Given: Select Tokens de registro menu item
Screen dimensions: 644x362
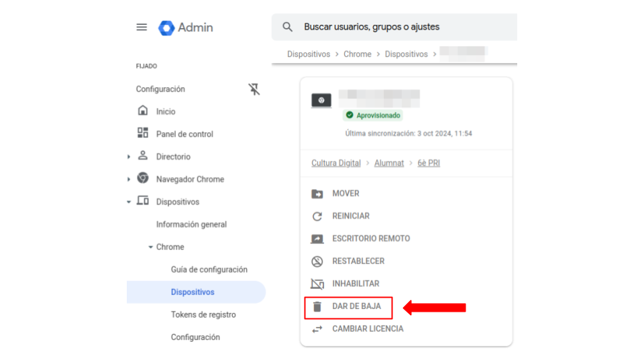Looking at the screenshot, I should tap(203, 315).
